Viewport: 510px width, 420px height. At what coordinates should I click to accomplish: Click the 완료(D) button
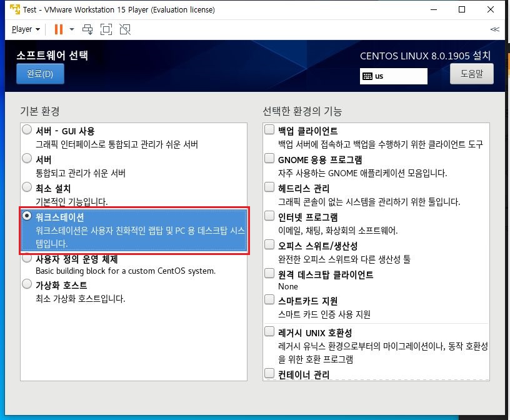click(40, 74)
